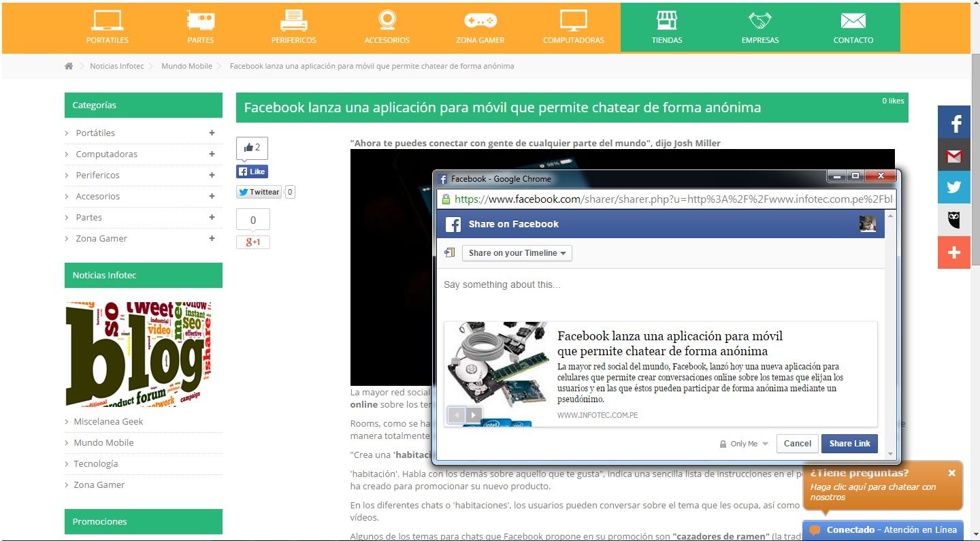The height and width of the screenshot is (541, 980).
Task: Open the Miscelanea Geek news link
Action: pyautogui.click(x=108, y=421)
